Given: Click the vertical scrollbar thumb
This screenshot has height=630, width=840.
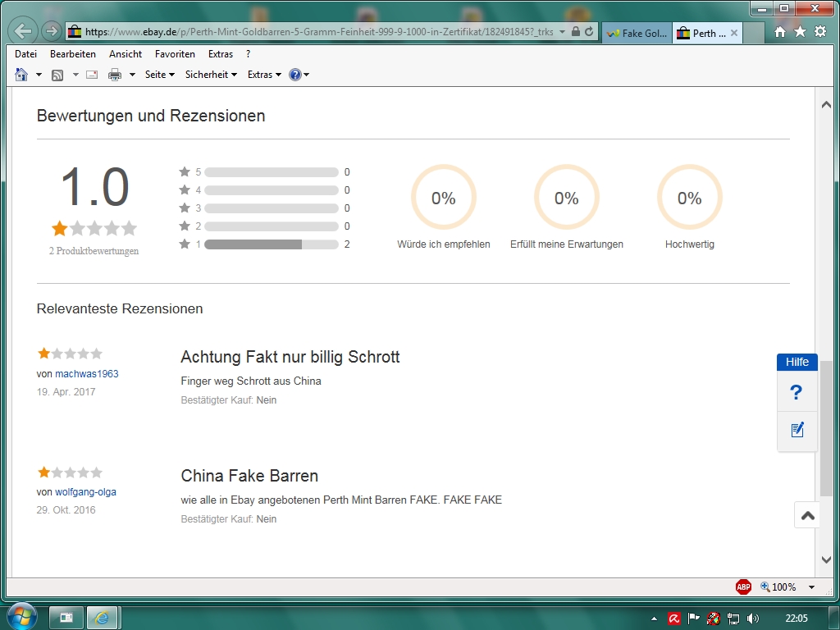Looking at the screenshot, I should pyautogui.click(x=827, y=428).
